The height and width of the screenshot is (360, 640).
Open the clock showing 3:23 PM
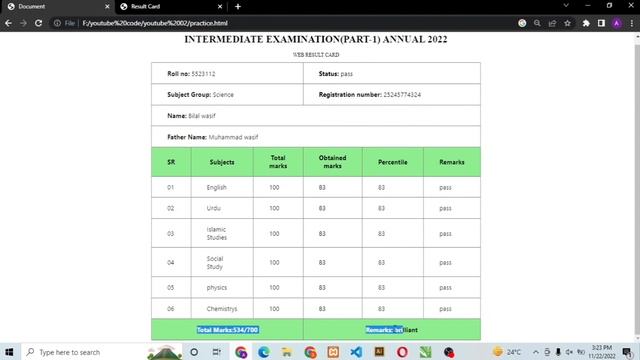click(x=602, y=352)
